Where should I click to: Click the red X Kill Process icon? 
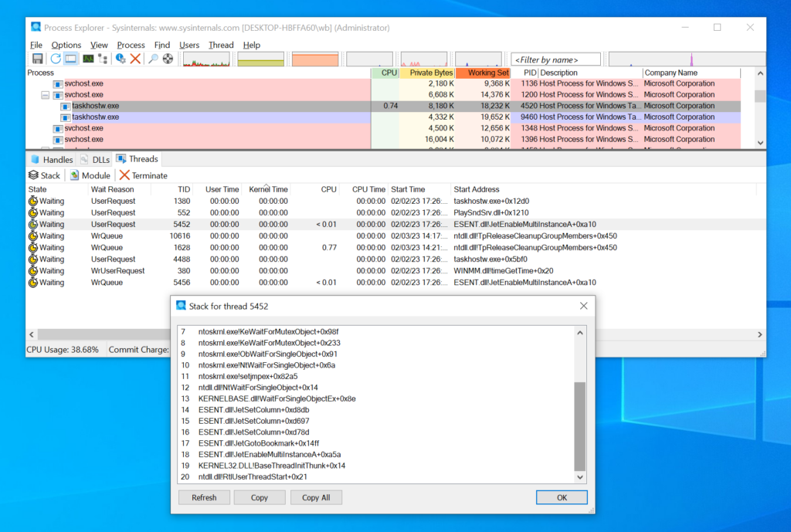click(x=135, y=59)
